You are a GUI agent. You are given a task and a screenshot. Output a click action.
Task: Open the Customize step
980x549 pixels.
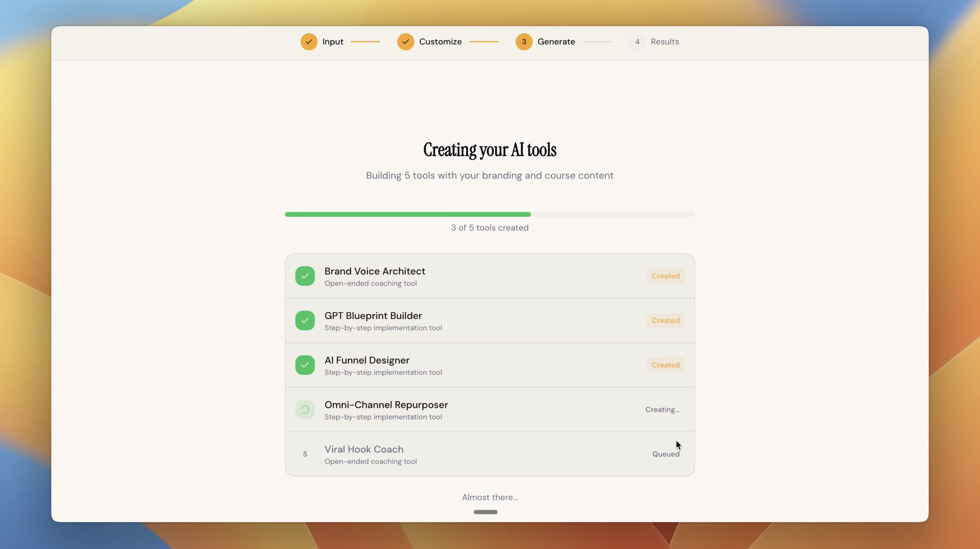coord(440,42)
